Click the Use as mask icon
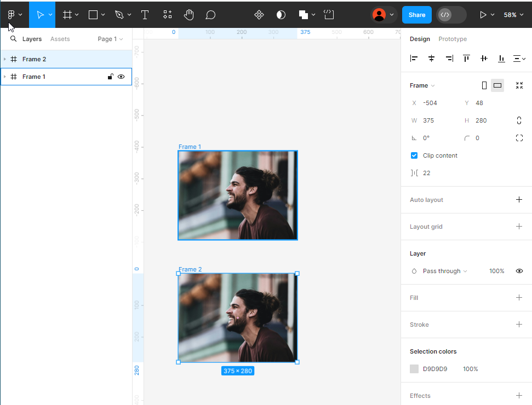This screenshot has width=532, height=405. point(281,15)
